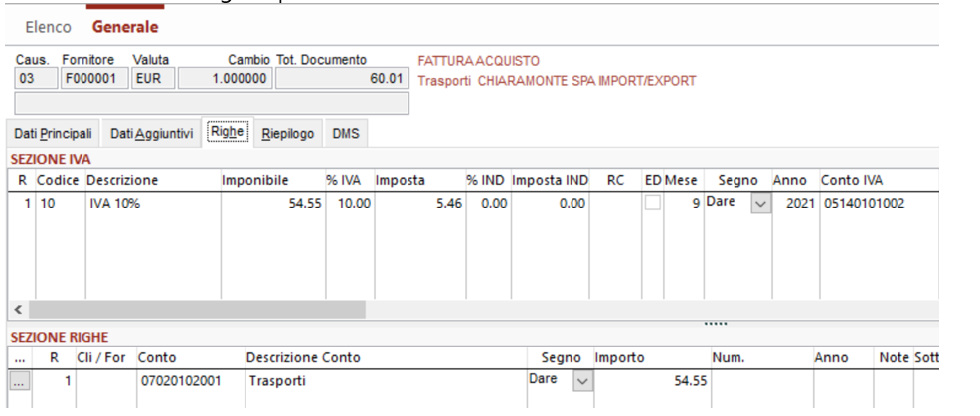Click the horizontal scrollbar thumb in Sezione IVA
The width and height of the screenshot is (980, 416).
(197, 309)
